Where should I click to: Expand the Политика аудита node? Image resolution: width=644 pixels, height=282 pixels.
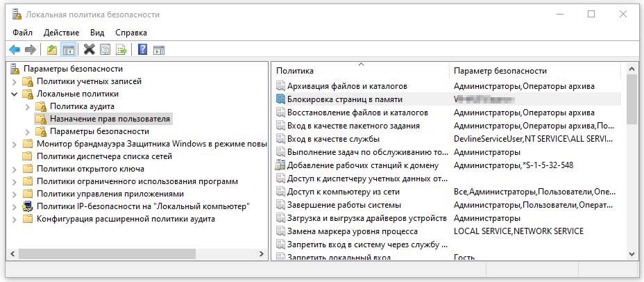(x=28, y=106)
